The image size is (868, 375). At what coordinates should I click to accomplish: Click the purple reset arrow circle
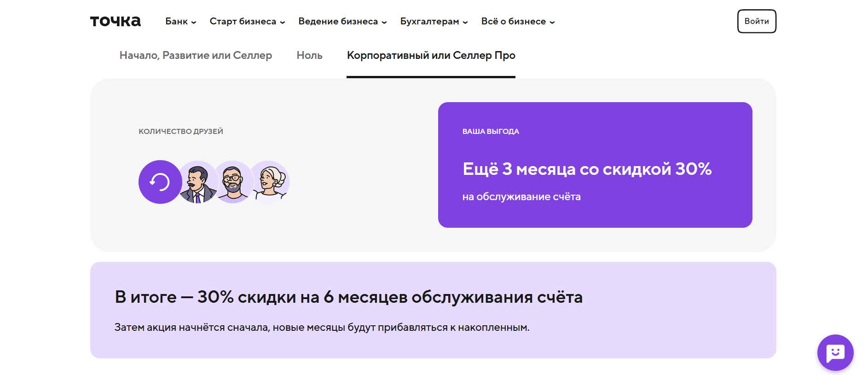(160, 182)
